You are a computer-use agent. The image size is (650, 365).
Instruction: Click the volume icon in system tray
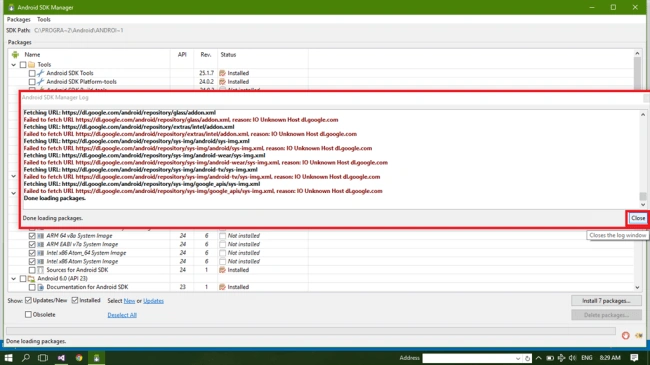coord(572,358)
